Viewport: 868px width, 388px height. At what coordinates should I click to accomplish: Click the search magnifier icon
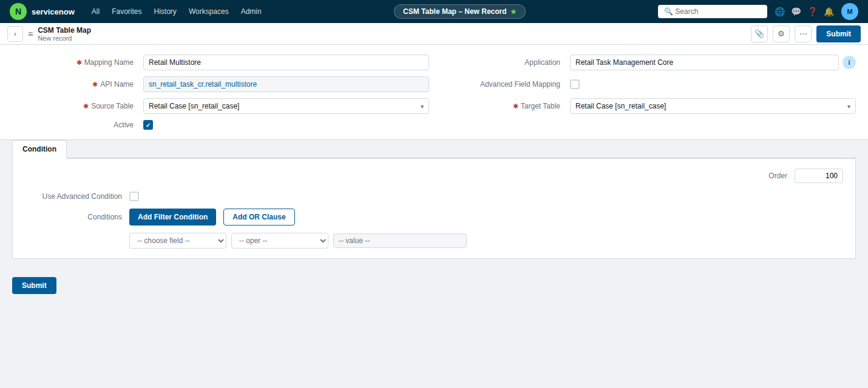pyautogui.click(x=668, y=12)
